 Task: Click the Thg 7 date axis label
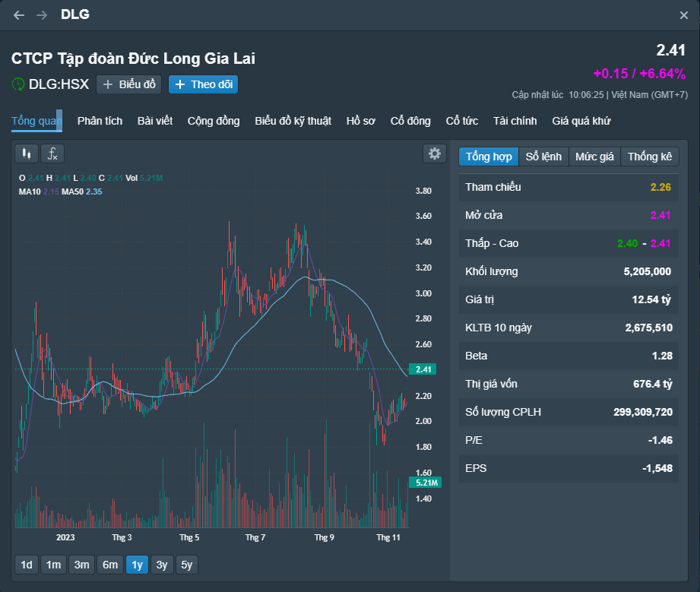click(255, 537)
